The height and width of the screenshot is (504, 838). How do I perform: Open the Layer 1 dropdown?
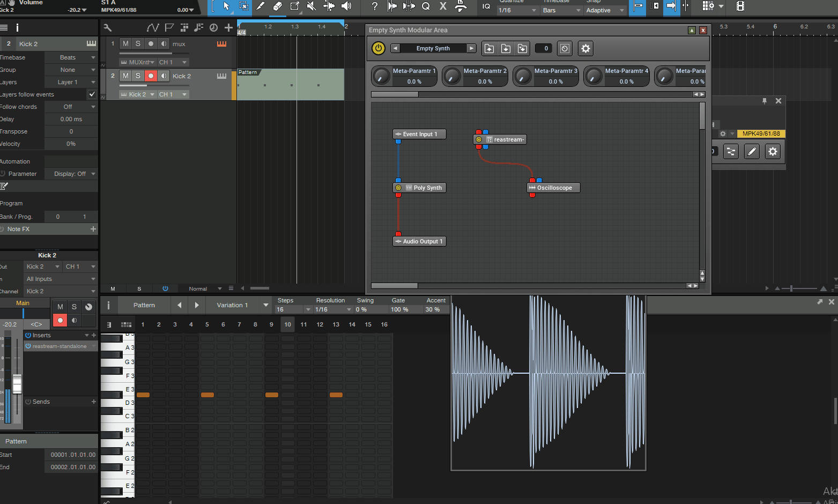(x=71, y=82)
